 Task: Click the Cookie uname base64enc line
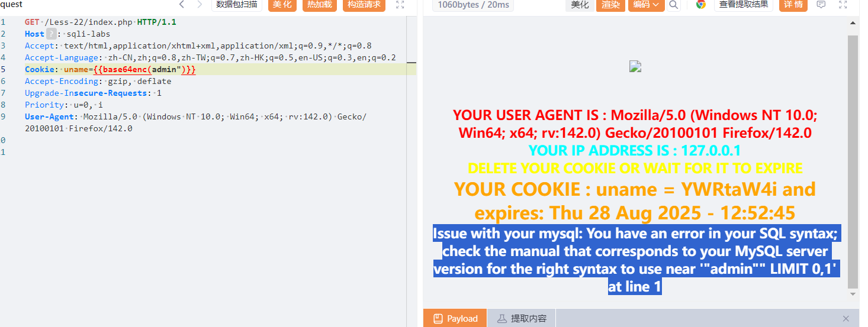click(110, 69)
